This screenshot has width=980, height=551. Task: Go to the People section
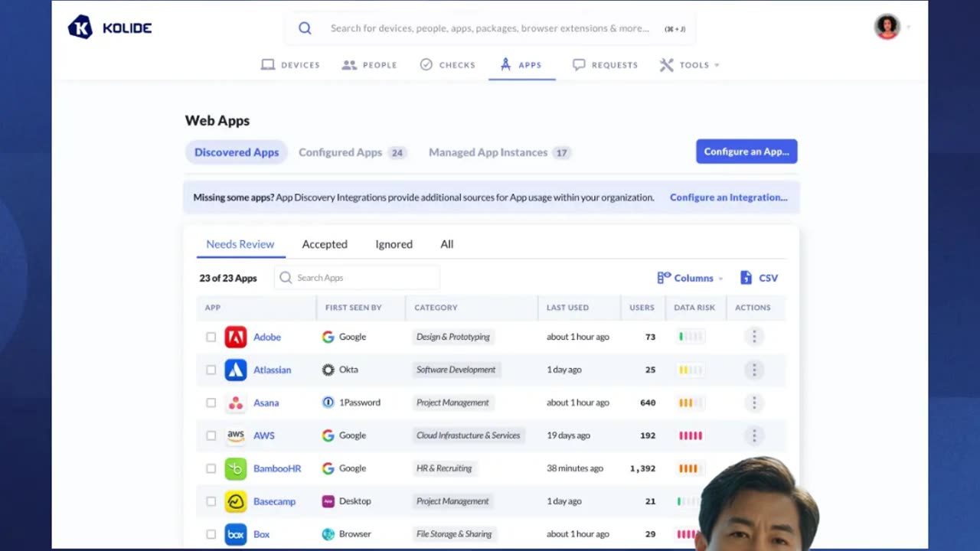pos(369,65)
